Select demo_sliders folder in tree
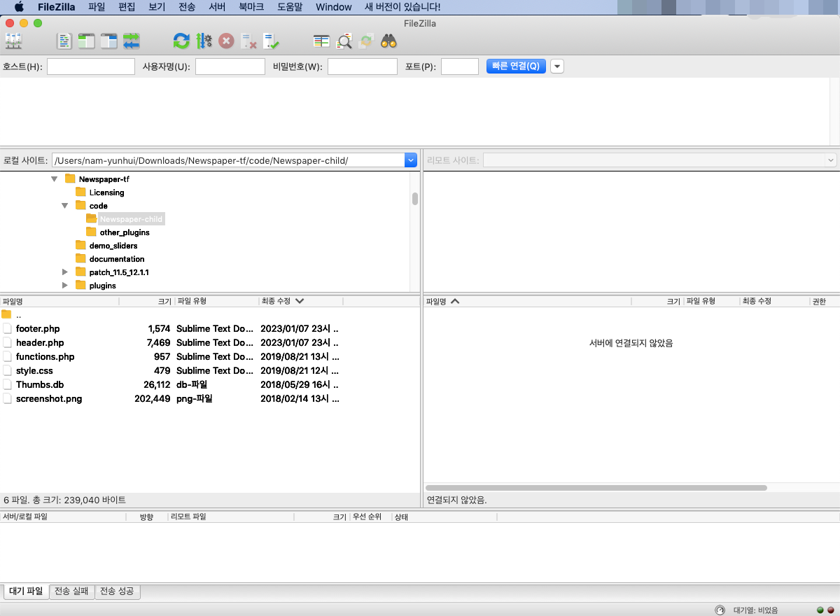The width and height of the screenshot is (840, 616). 113,246
